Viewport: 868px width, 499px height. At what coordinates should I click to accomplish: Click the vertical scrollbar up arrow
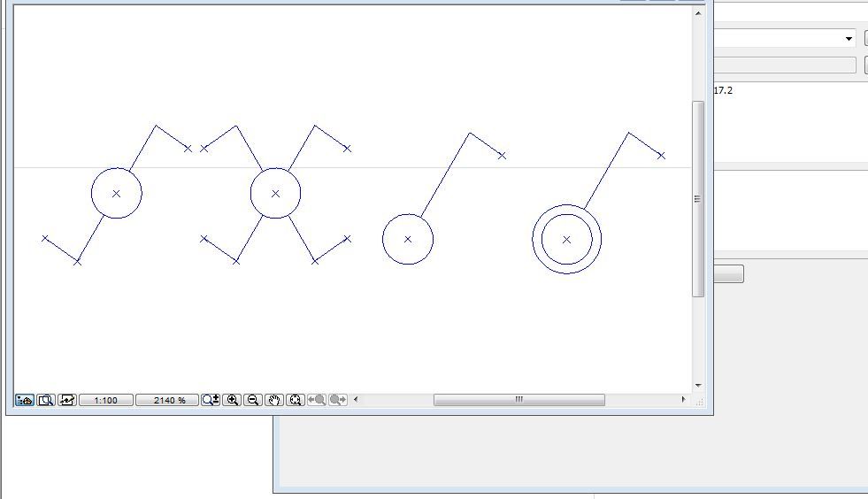698,13
